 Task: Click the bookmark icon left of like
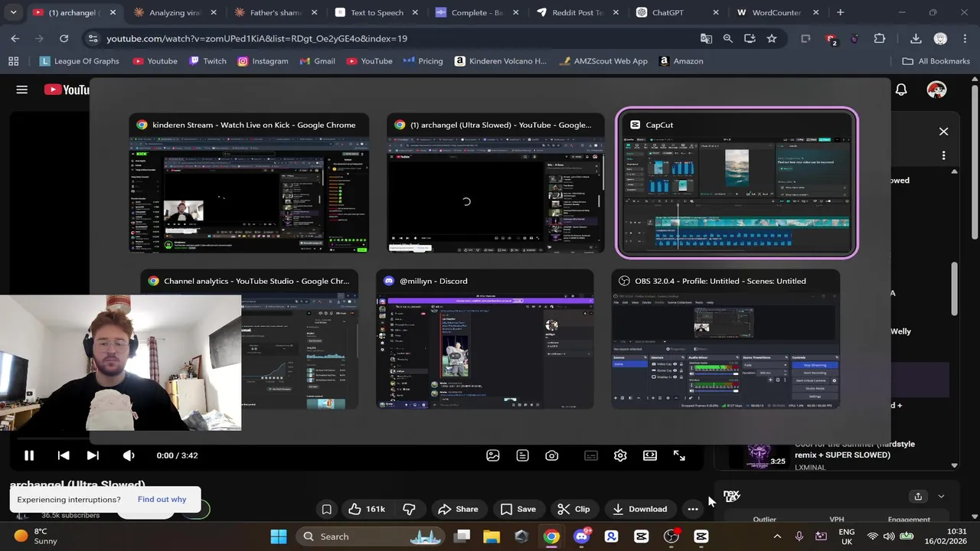click(x=327, y=509)
